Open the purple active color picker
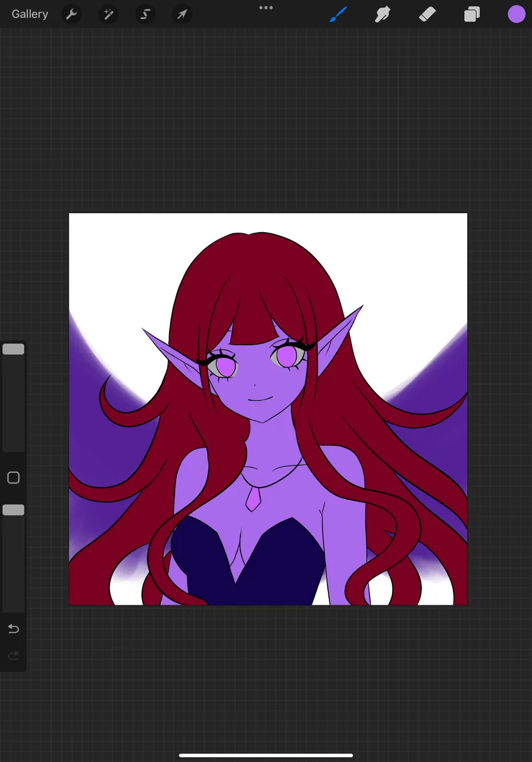This screenshot has height=762, width=532. point(517,14)
